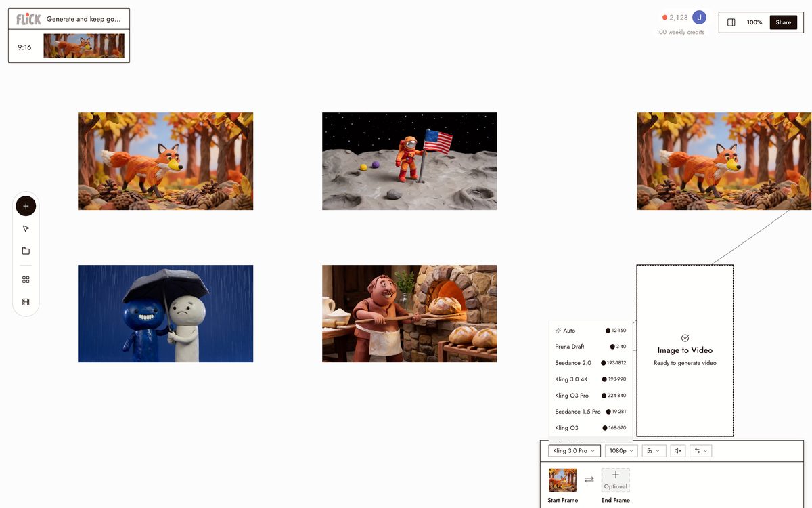Select the pointer cursor tool
Viewport: 812px width, 508px height.
26,229
